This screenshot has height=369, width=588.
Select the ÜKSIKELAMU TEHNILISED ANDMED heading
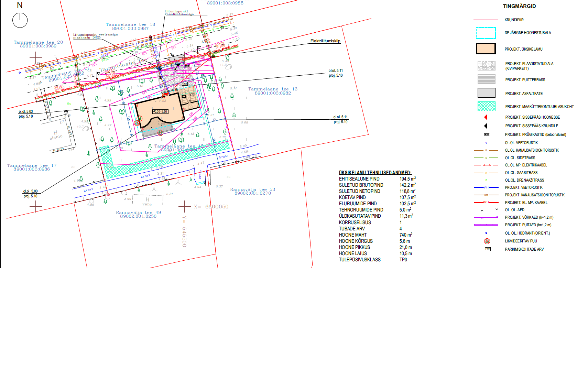click(375, 173)
